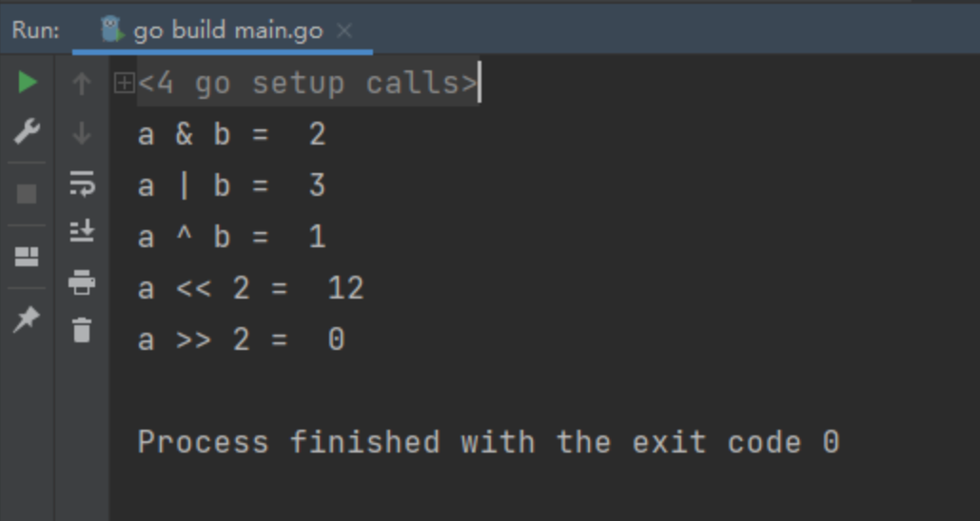Open run configuration wrench settings
This screenshot has width=980, height=521.
27,131
